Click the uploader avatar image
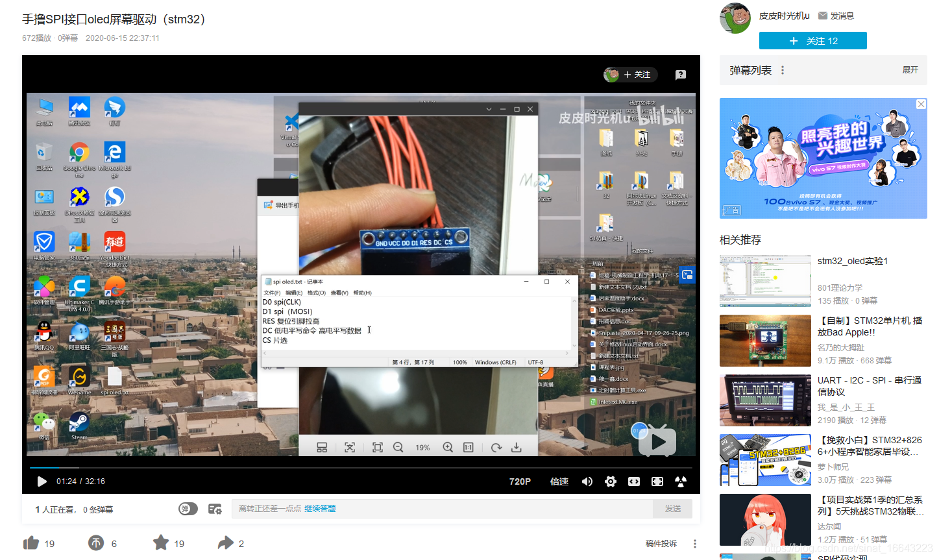The image size is (939, 560). point(735,18)
